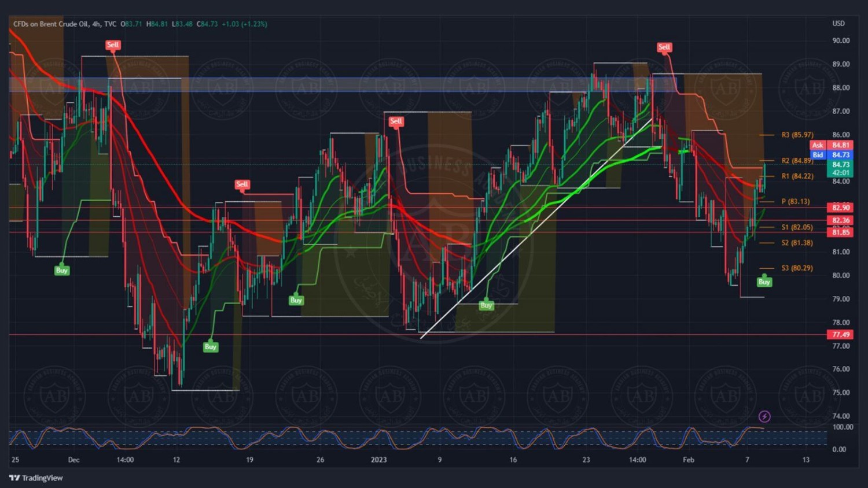Click the Feb date on the time axis
Screen dimensions: 868x488
pyautogui.click(x=689, y=460)
